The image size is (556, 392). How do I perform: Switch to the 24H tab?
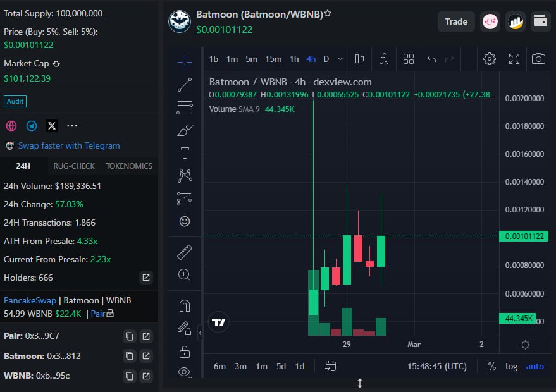(x=23, y=166)
